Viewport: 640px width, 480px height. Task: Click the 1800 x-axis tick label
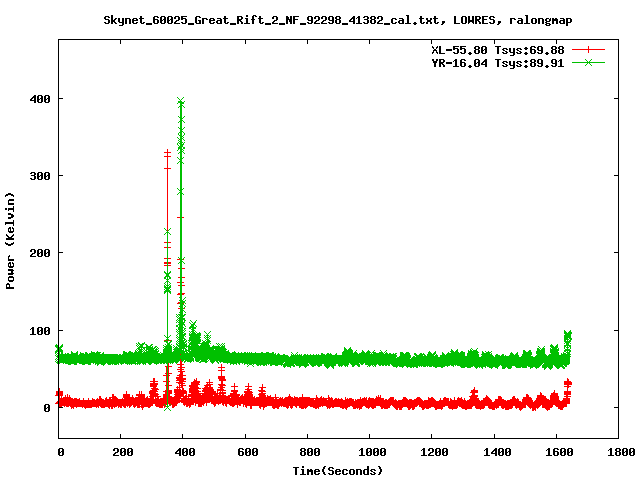pos(621,452)
